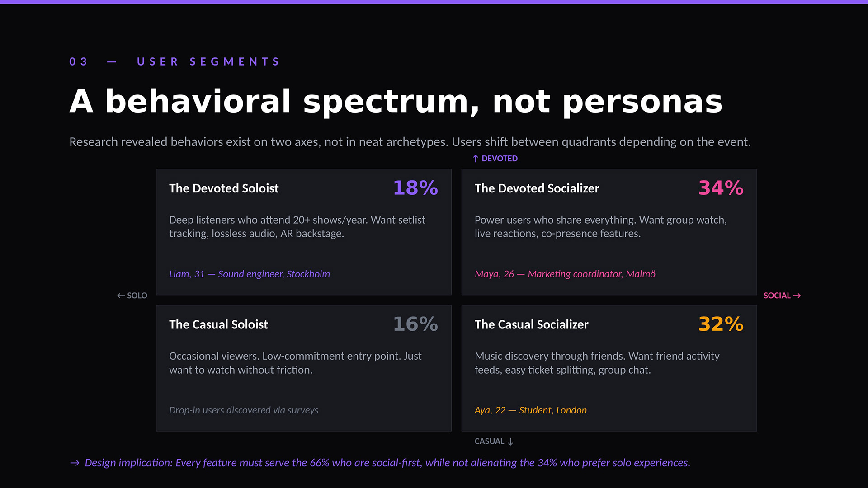Click the Drop-in users discovered via surveys text

tap(243, 410)
